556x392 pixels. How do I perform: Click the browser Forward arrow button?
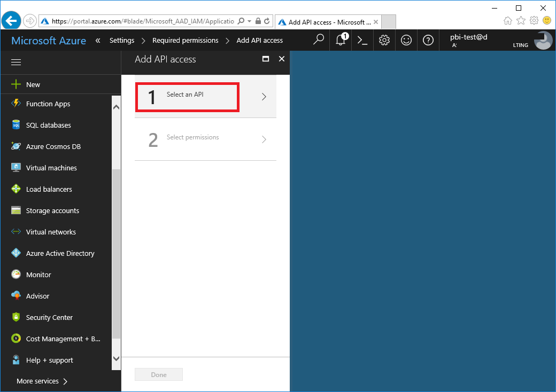pyautogui.click(x=30, y=21)
